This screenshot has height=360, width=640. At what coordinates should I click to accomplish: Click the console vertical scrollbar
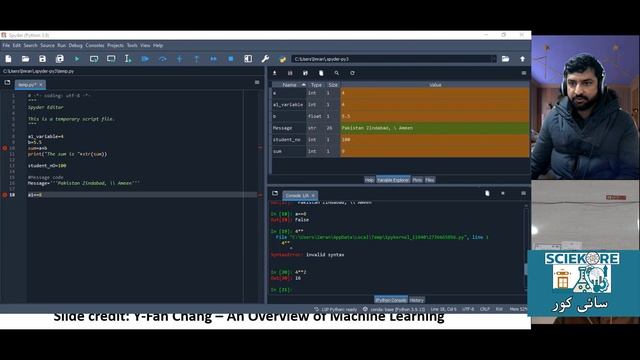[x=526, y=249]
